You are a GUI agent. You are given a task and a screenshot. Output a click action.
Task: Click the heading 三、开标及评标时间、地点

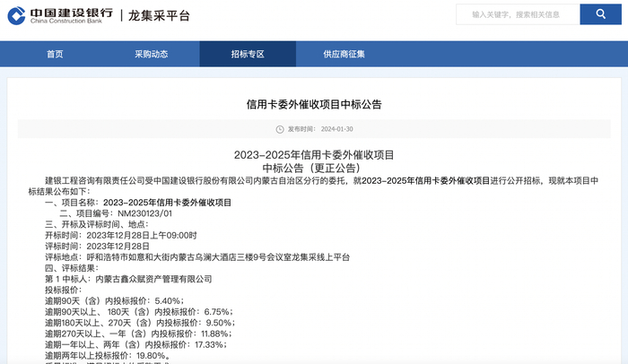pyautogui.click(x=97, y=224)
